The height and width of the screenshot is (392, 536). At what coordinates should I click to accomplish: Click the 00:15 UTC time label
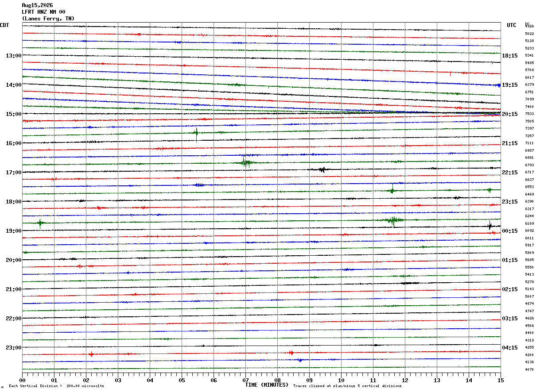tap(510, 231)
